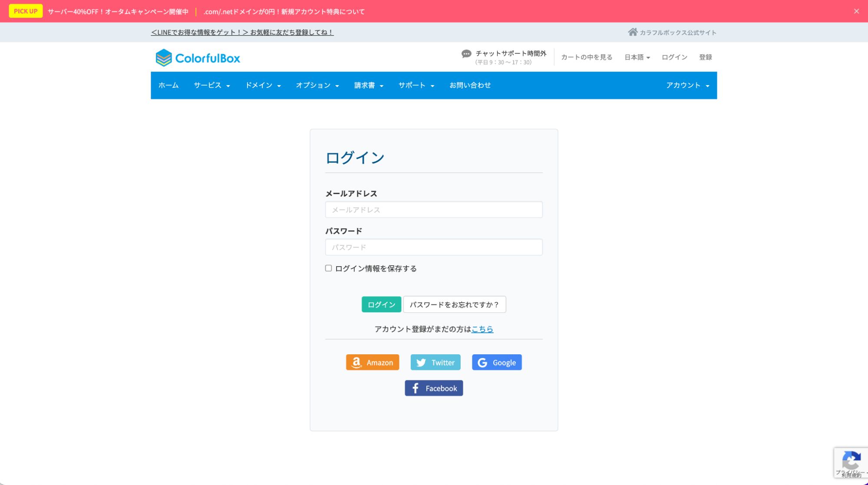Open お問い合わせ in the navigation bar
This screenshot has height=485, width=868.
(x=470, y=85)
